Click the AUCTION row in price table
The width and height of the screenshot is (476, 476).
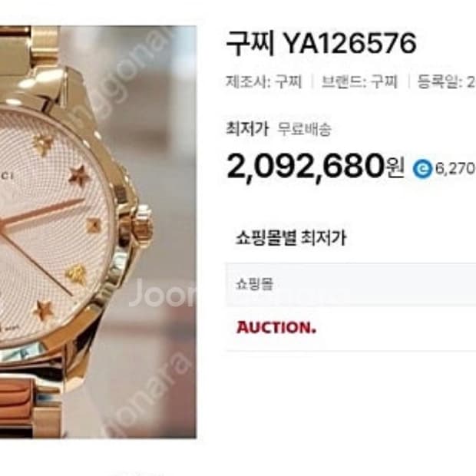tap(351, 328)
